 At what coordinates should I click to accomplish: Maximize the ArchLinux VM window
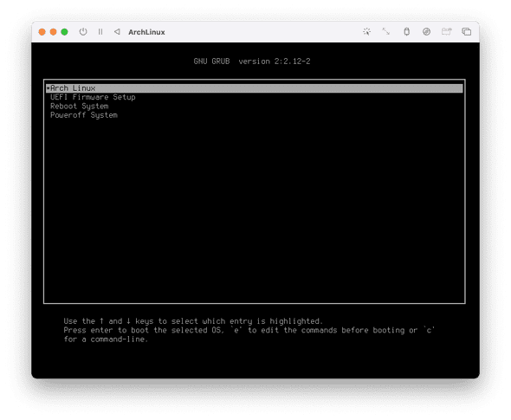point(65,31)
